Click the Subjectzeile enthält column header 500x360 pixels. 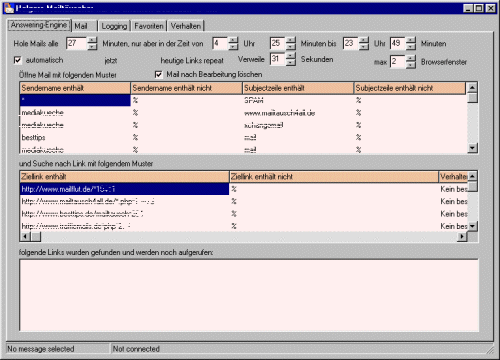tap(298, 88)
